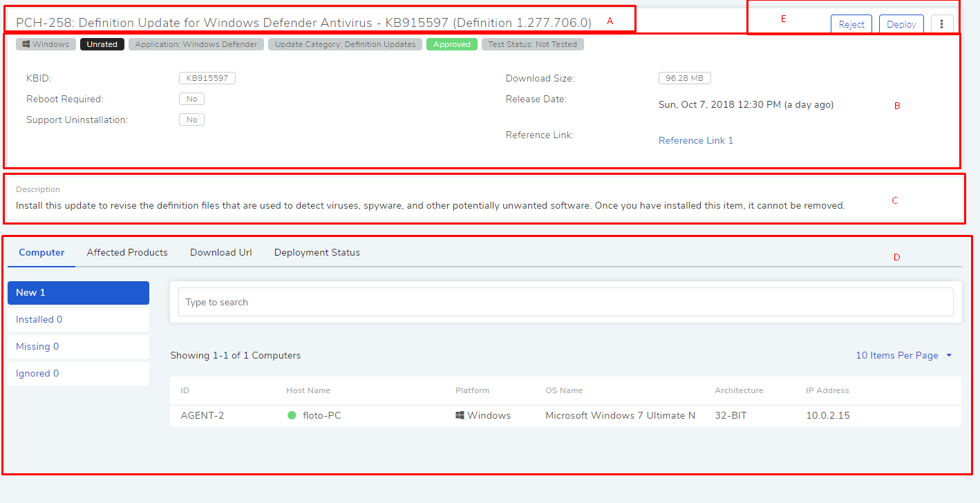980x503 pixels.
Task: Click the ID column header
Action: point(185,390)
